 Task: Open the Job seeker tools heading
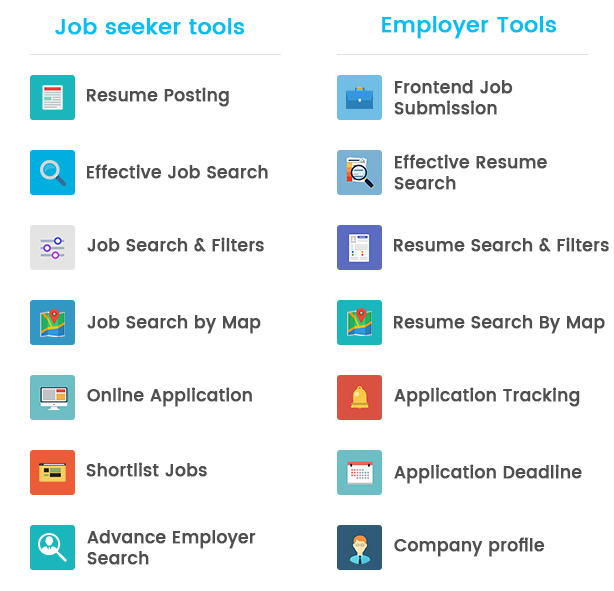click(150, 27)
